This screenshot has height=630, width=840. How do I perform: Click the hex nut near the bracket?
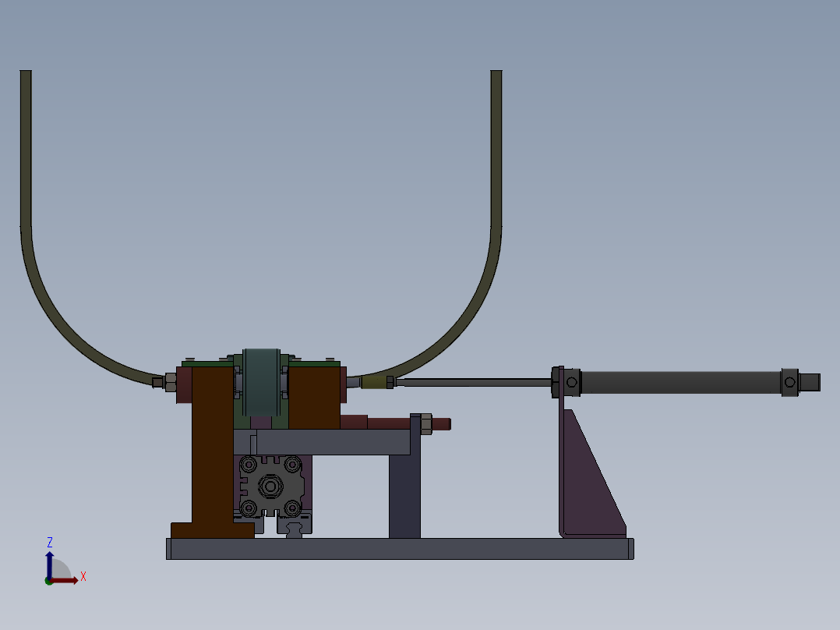tap(427, 423)
